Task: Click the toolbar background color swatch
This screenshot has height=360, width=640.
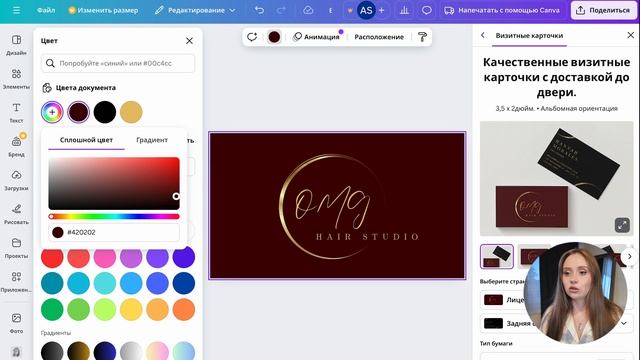Action: coord(274,37)
